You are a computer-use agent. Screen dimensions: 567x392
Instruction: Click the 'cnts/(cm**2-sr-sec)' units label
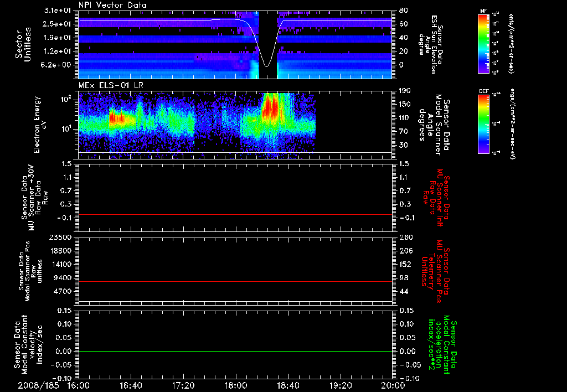511,44
